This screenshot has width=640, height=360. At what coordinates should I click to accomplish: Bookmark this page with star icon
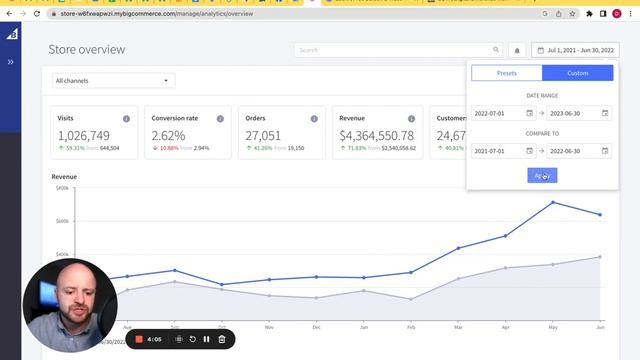(572, 13)
